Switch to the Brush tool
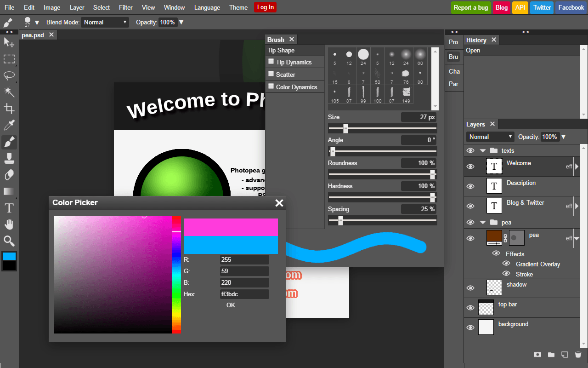The height and width of the screenshot is (368, 588). (9, 142)
